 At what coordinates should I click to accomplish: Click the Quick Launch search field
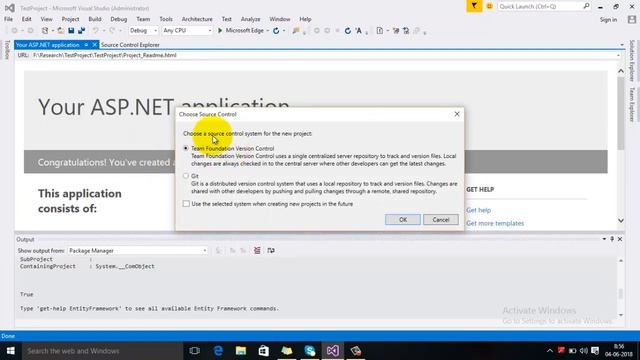click(x=540, y=6)
